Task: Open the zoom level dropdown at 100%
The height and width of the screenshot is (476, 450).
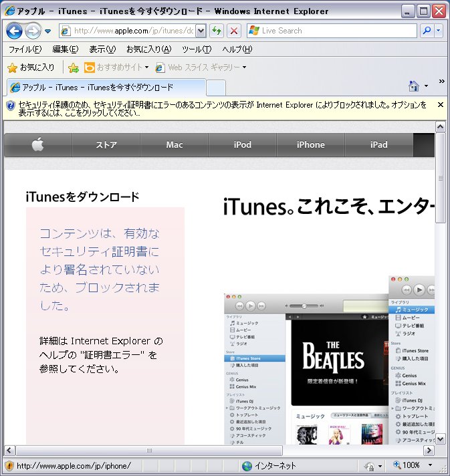Action: point(430,465)
